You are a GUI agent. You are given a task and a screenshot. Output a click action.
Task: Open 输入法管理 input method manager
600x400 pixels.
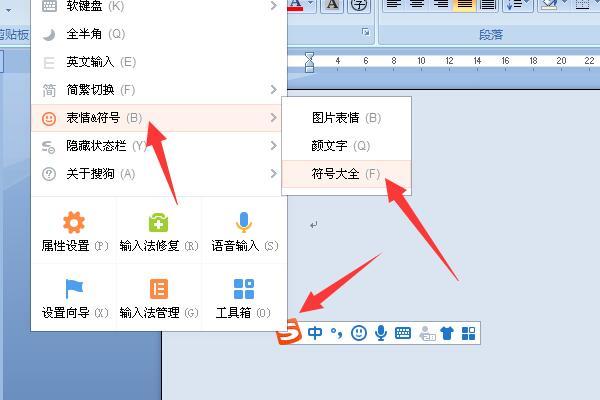pyautogui.click(x=158, y=298)
